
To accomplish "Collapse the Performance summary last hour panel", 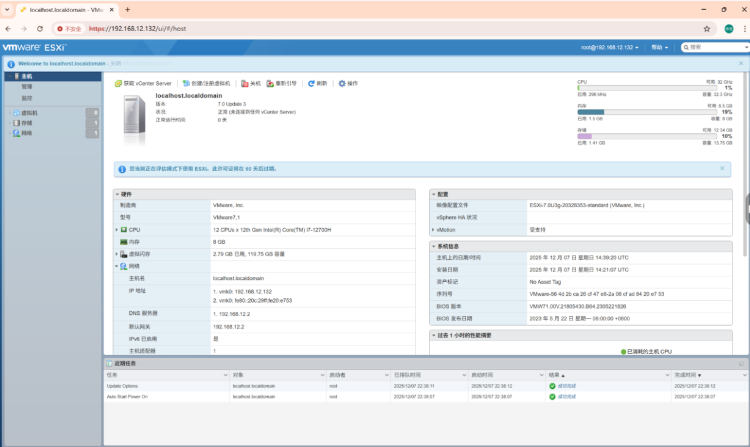I will [x=434, y=336].
